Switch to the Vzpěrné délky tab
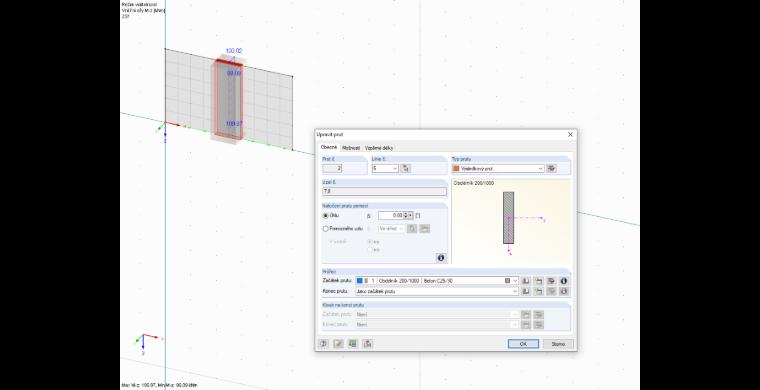Image resolution: width=760 pixels, height=390 pixels. click(x=380, y=148)
